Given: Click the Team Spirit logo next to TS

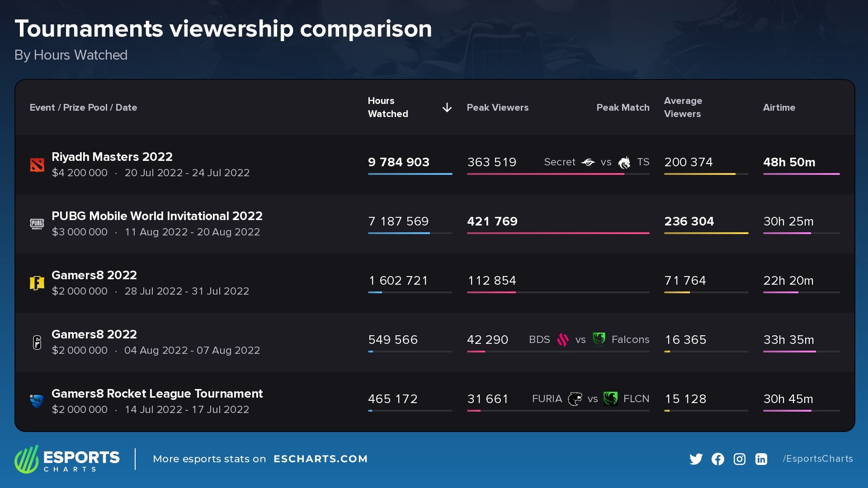Looking at the screenshot, I should [624, 162].
